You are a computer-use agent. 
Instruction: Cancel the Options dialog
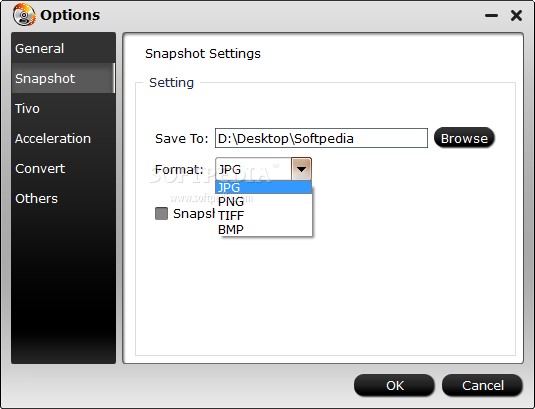pyautogui.click(x=482, y=385)
